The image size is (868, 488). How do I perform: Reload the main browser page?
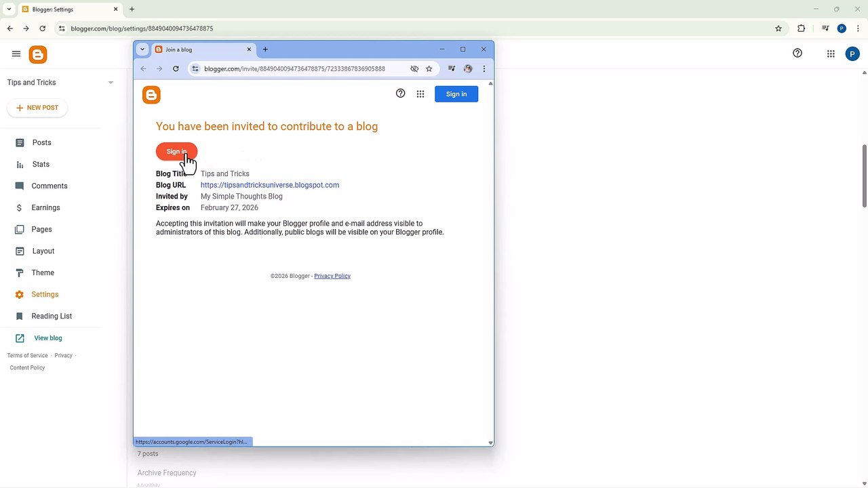[42, 28]
